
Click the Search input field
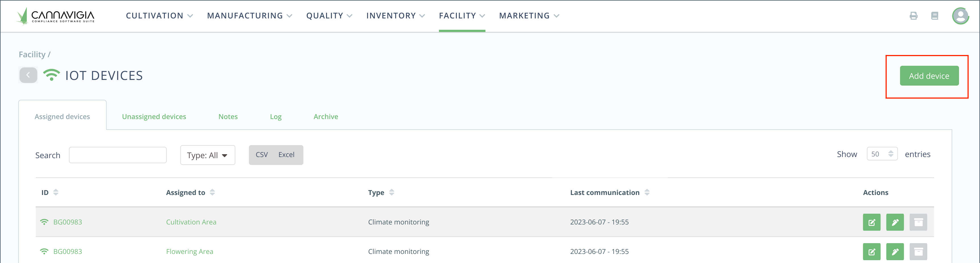[118, 155]
